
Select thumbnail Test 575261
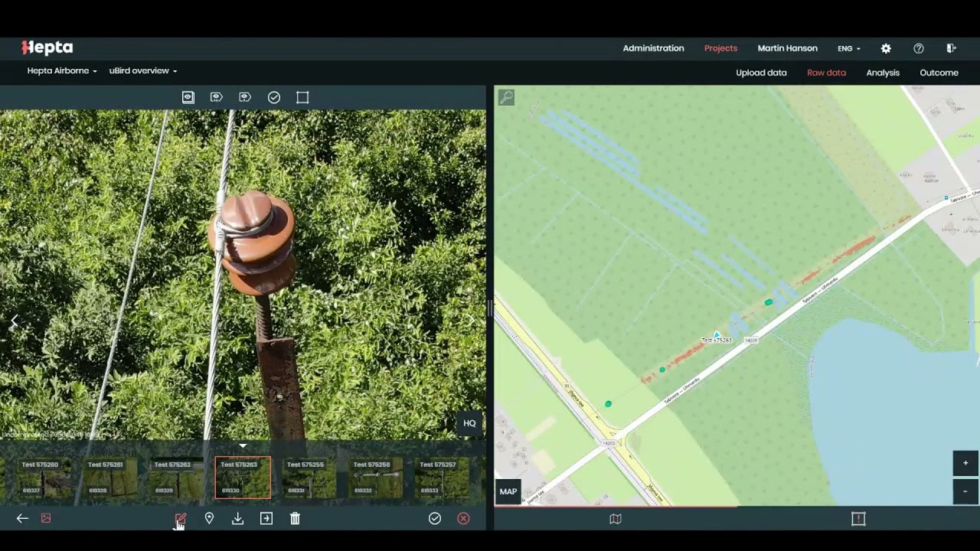tap(109, 478)
